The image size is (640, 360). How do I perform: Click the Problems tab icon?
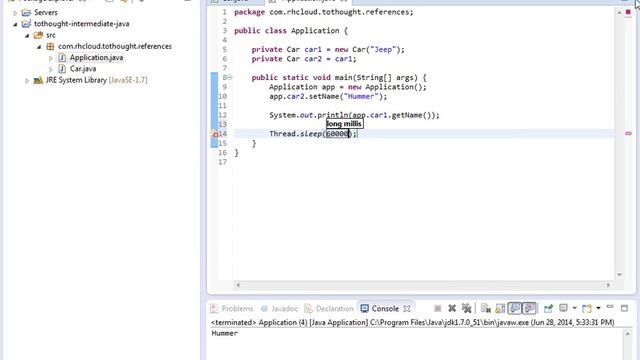click(214, 309)
